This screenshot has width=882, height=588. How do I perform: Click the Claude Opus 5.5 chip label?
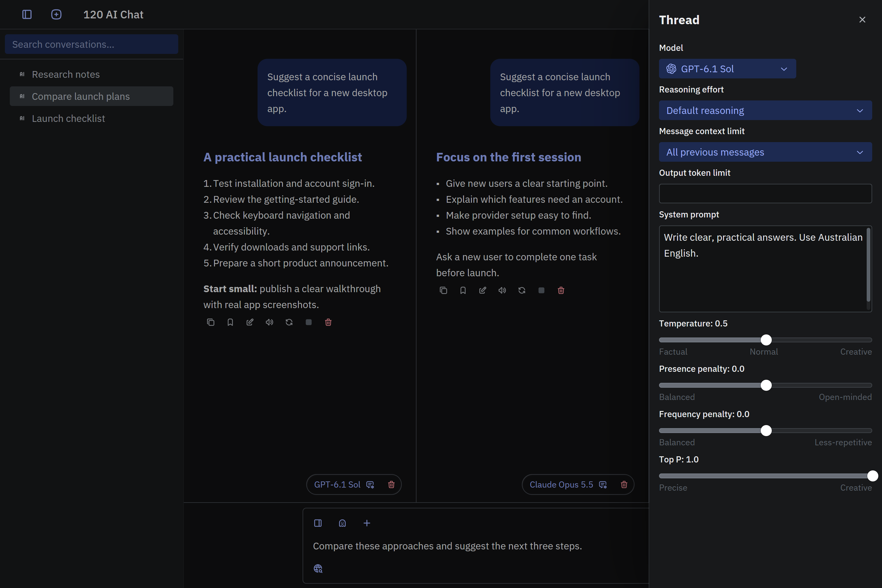(x=561, y=484)
